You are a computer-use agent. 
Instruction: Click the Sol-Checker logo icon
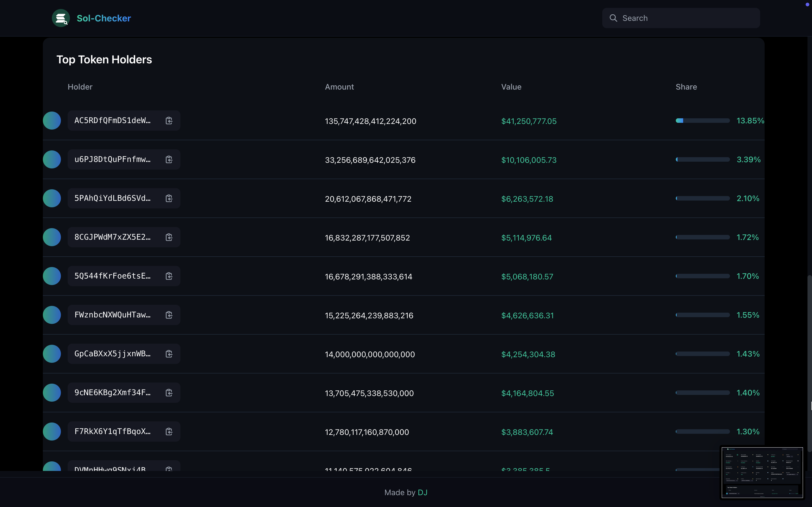pyautogui.click(x=61, y=18)
